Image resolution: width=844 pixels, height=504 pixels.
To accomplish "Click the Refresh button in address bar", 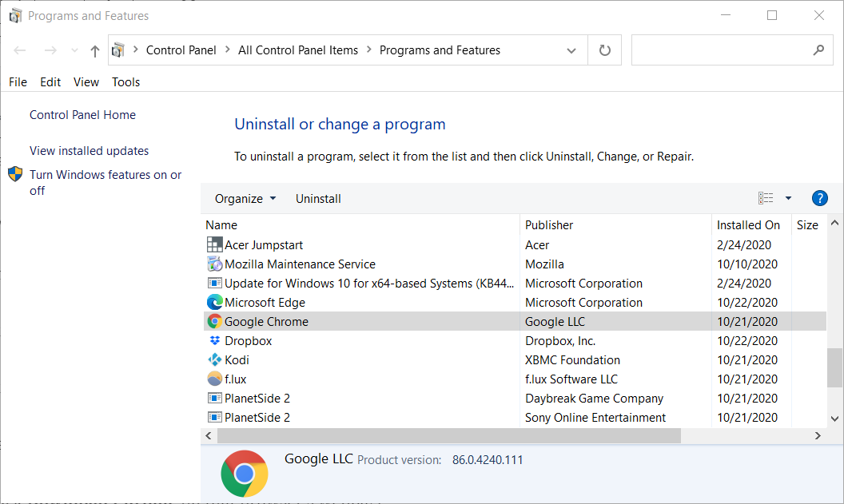I will point(604,50).
